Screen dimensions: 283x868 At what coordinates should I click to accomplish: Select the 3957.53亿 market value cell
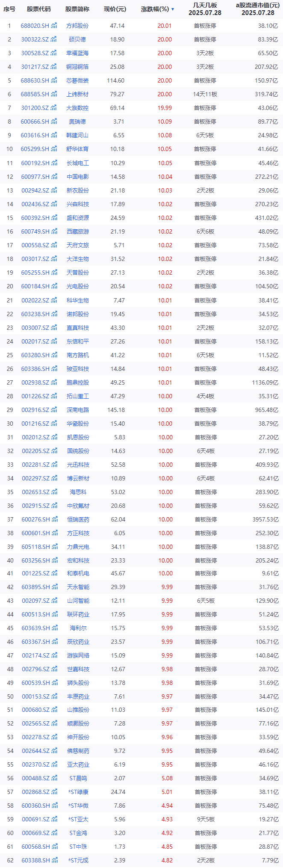tap(265, 519)
